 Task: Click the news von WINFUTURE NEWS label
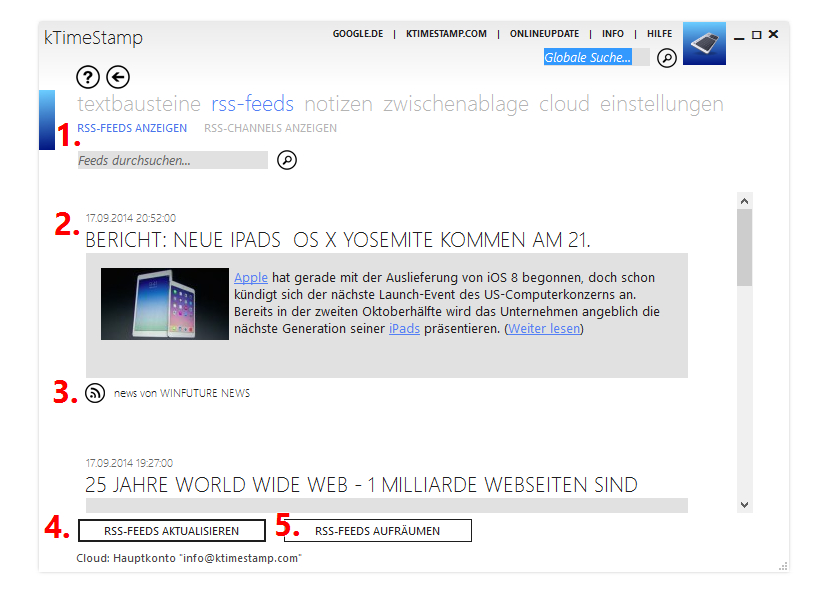[x=182, y=393]
